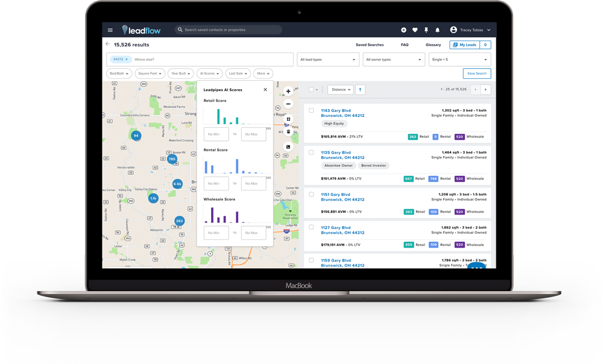This screenshot has width=603, height=364.
Task: Click the 1.1k map cluster marker
Action: [153, 198]
